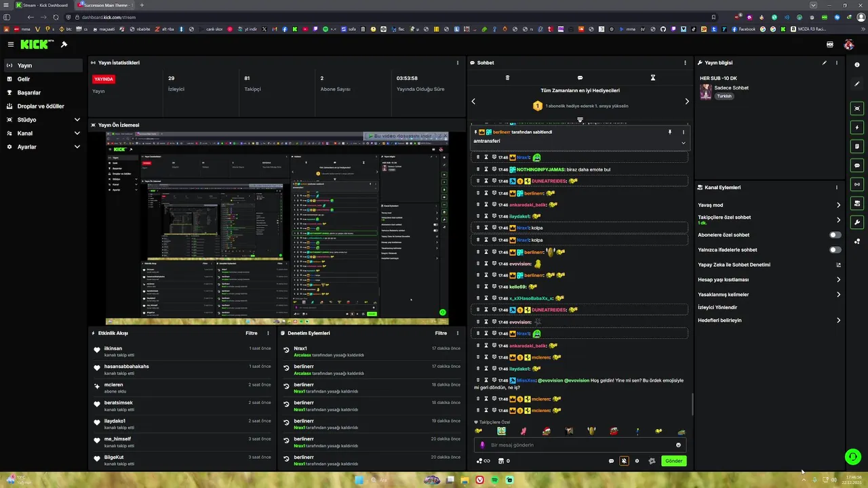This screenshot has height=488, width=868.
Task: Click the hourglass icon under Sohbet header
Action: [653, 78]
